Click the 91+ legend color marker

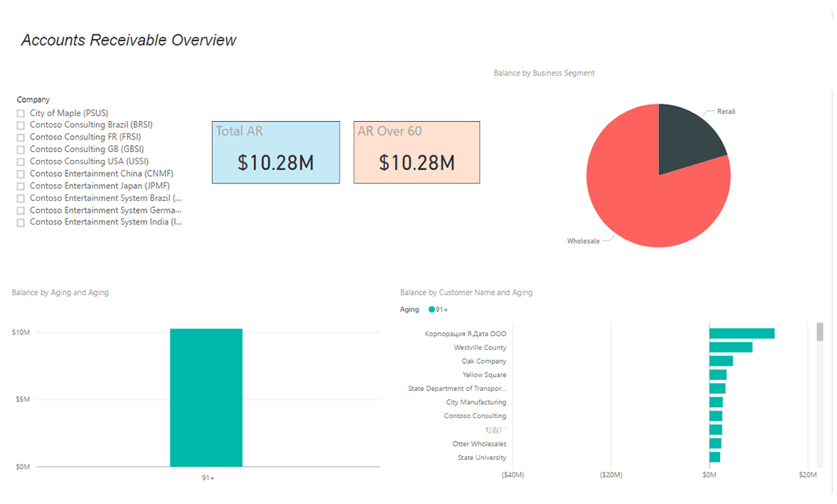432,310
